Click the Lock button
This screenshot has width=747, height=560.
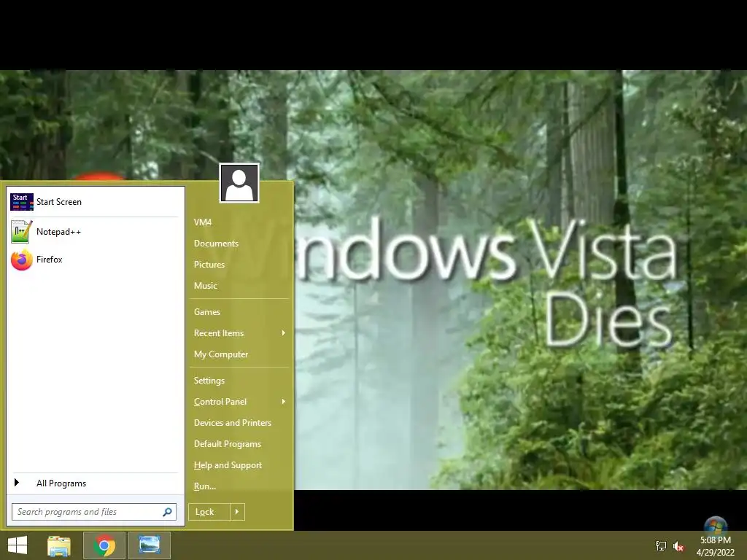(209, 512)
